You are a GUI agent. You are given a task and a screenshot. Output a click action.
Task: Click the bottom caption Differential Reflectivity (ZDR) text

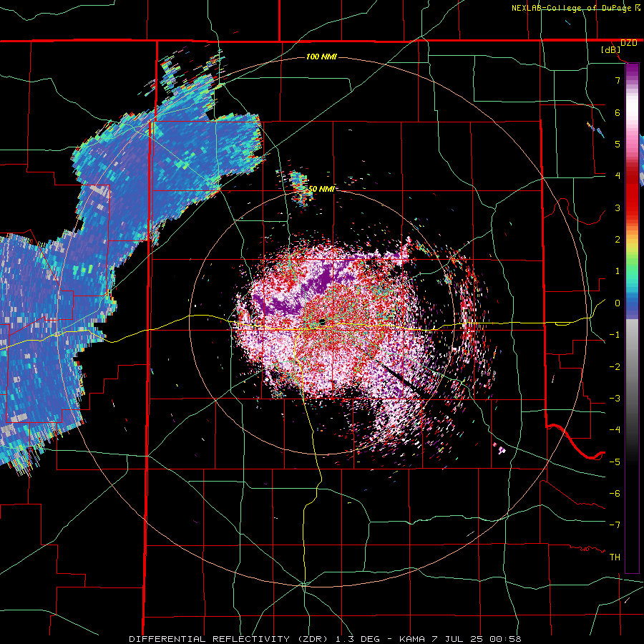228,639
